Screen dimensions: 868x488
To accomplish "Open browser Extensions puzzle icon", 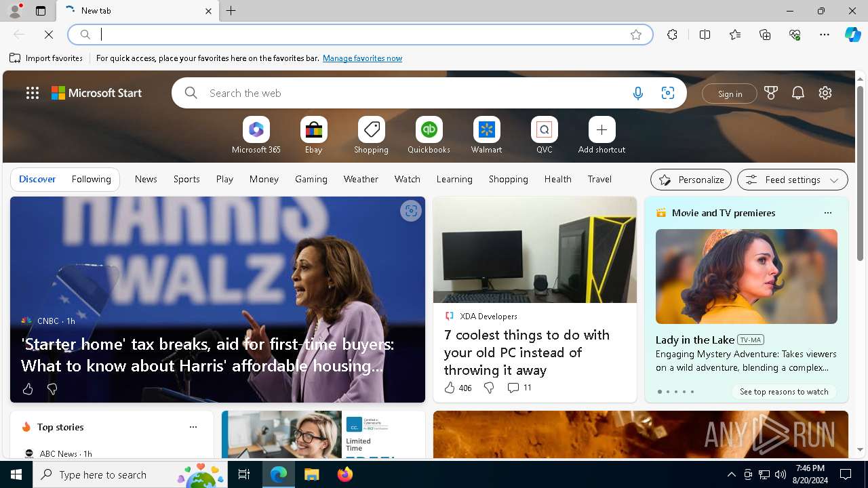I will (x=672, y=35).
